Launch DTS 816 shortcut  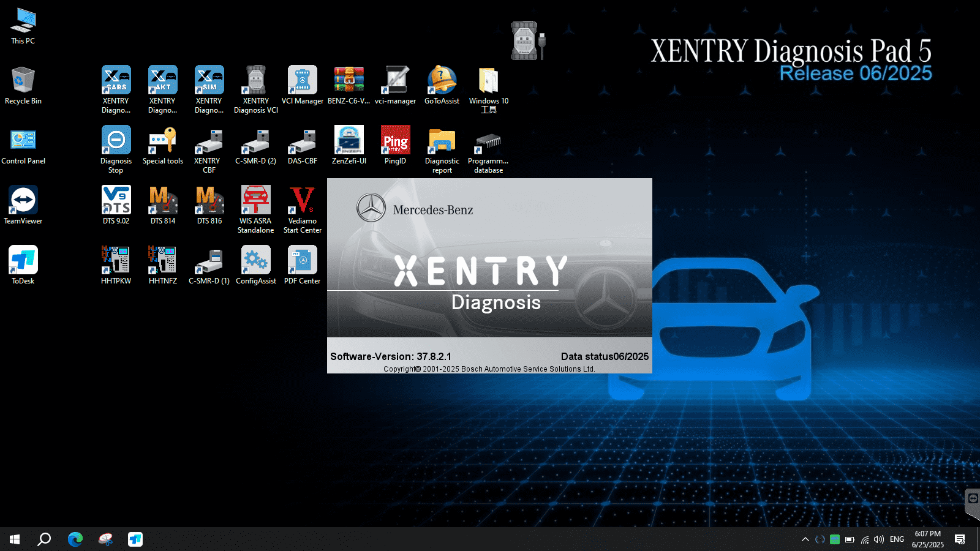point(209,206)
